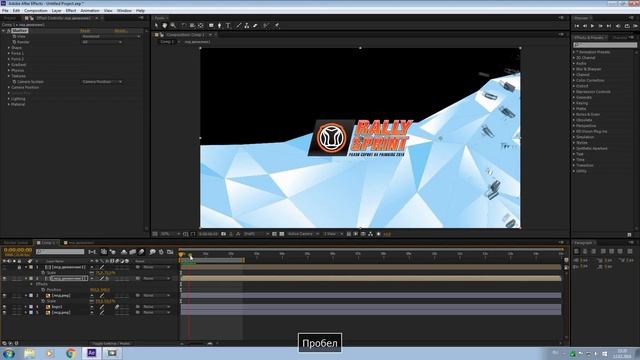Toggle visibility of layer 3
This screenshot has height=360, width=640.
4,295
